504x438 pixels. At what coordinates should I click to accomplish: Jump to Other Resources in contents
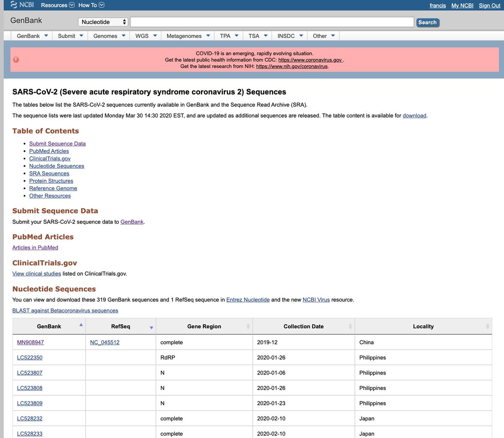coord(50,196)
